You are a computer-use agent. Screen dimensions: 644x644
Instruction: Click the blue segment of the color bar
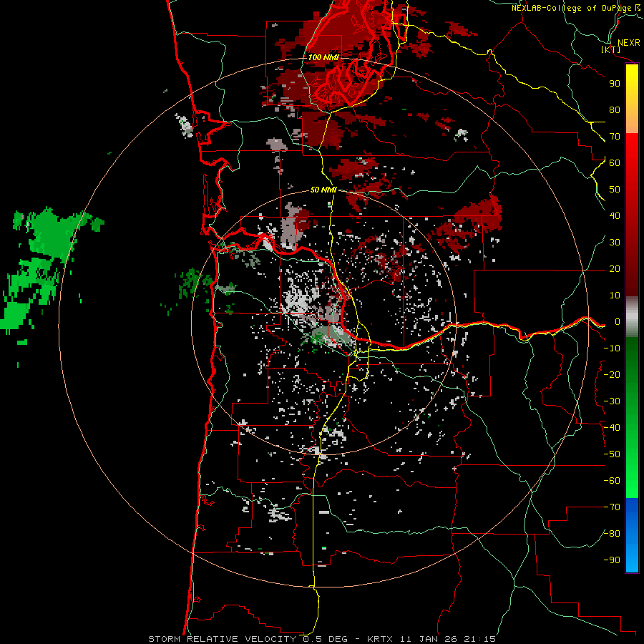click(x=632, y=535)
